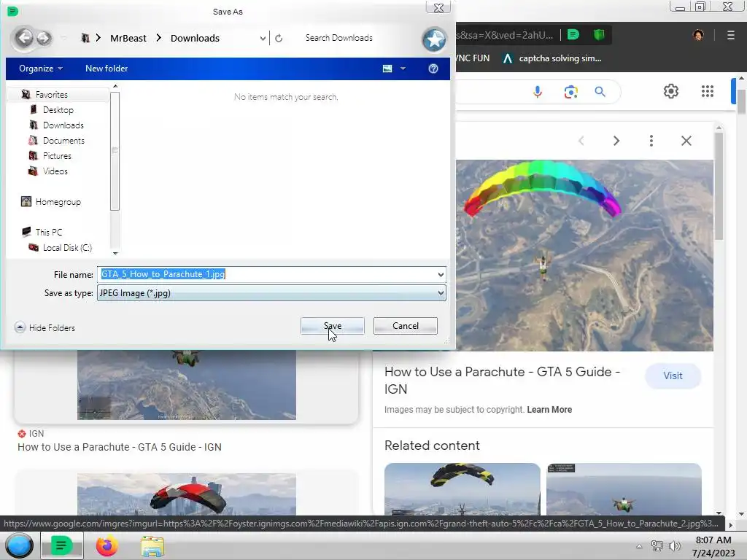Click the volume speaker tray icon
This screenshot has width=747, height=560.
674,546
